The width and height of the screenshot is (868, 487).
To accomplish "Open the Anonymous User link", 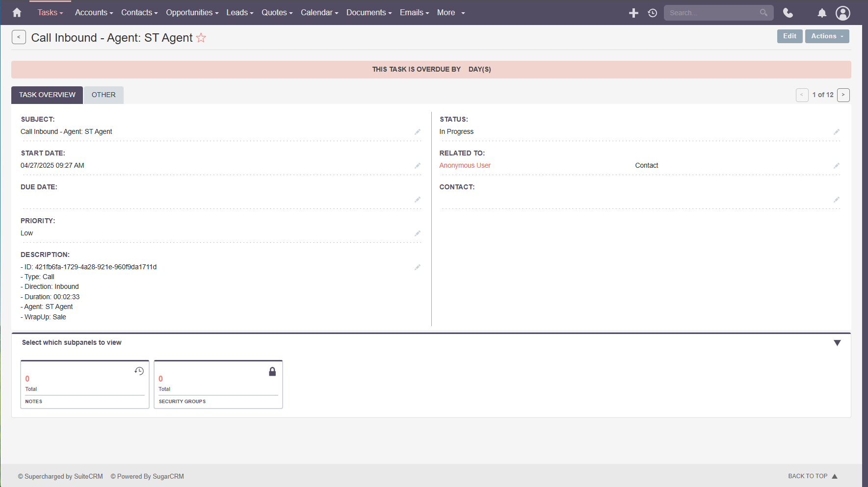I will click(465, 166).
